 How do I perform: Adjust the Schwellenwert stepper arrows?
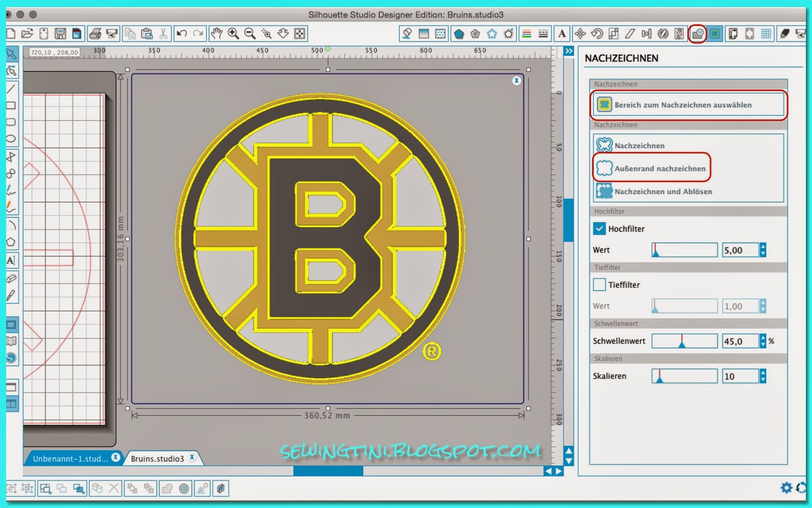click(x=763, y=341)
